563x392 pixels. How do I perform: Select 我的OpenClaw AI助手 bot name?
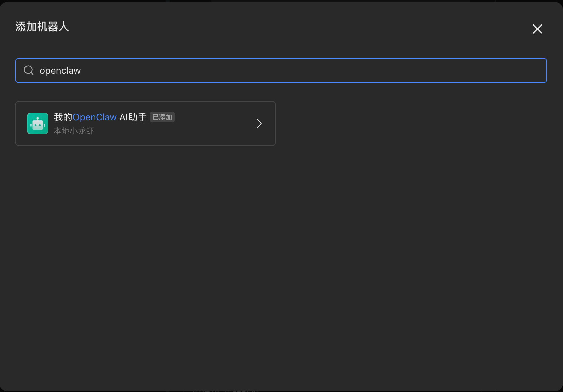100,117
